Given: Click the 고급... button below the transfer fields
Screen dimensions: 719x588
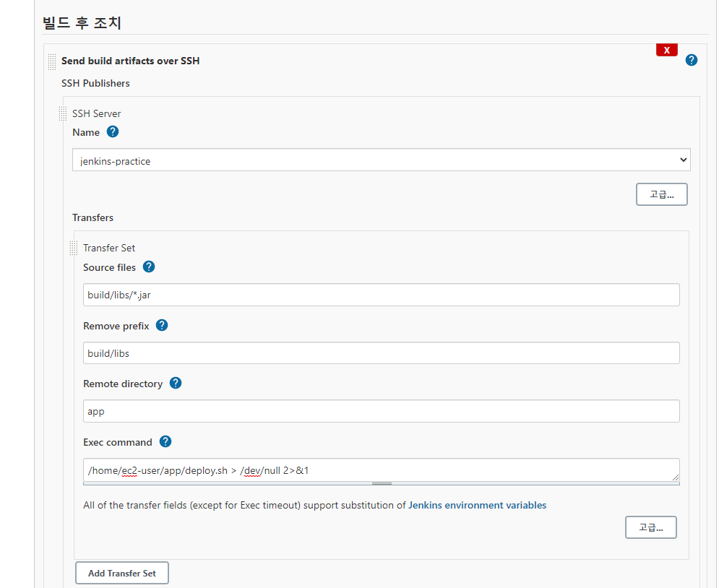Looking at the screenshot, I should click(650, 527).
